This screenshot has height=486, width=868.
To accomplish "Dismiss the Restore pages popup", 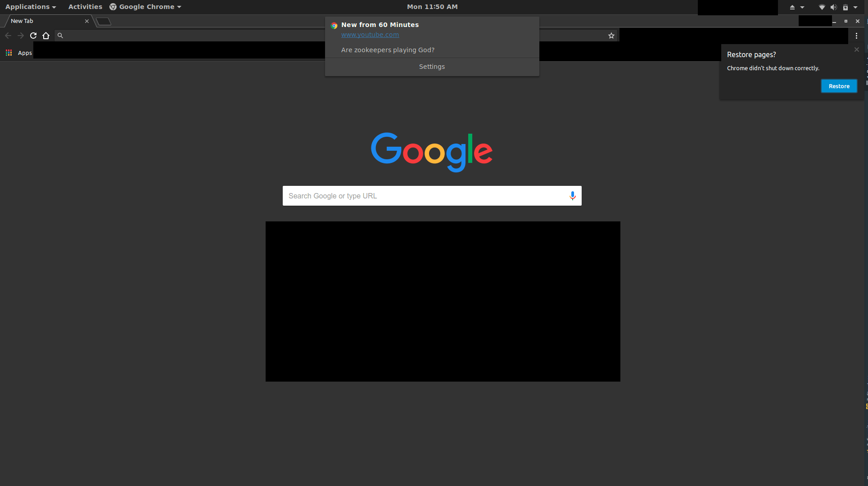I will [857, 49].
